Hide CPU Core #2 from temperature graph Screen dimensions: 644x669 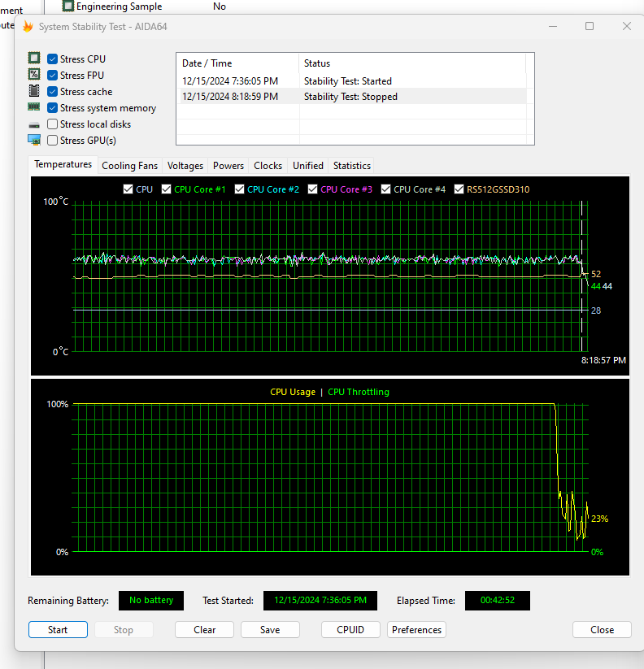[x=239, y=189]
